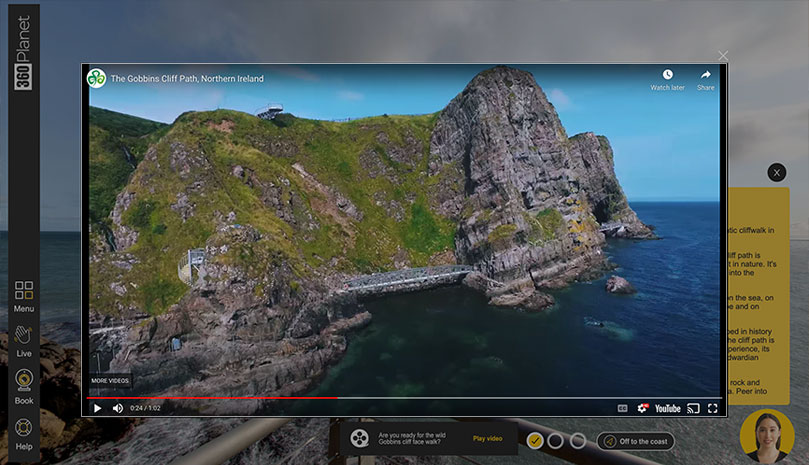Image resolution: width=809 pixels, height=465 pixels.
Task: Select the first checked yellow step dot
Action: (535, 441)
